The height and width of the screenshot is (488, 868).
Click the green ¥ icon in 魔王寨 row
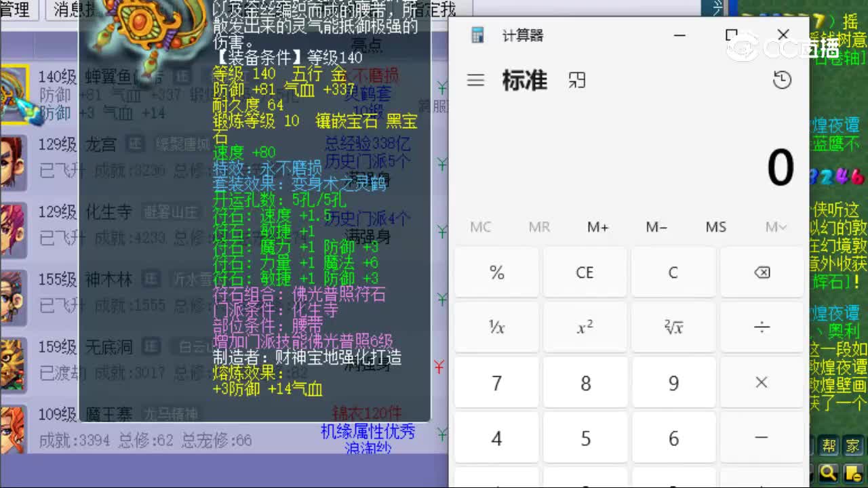[442, 434]
